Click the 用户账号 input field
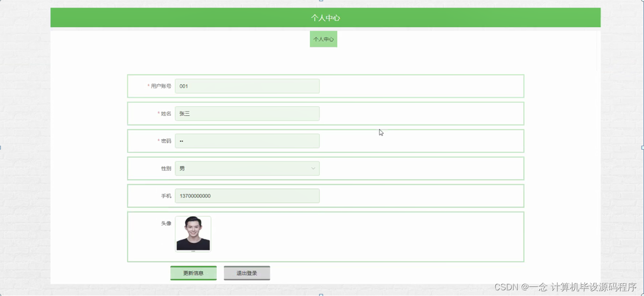The height and width of the screenshot is (296, 644). (x=247, y=86)
